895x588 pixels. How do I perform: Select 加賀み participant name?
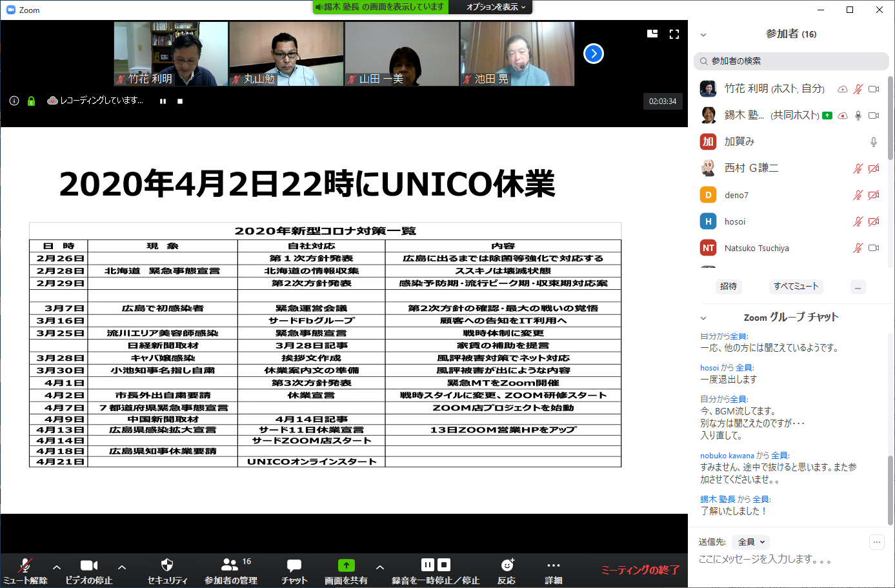pos(739,142)
